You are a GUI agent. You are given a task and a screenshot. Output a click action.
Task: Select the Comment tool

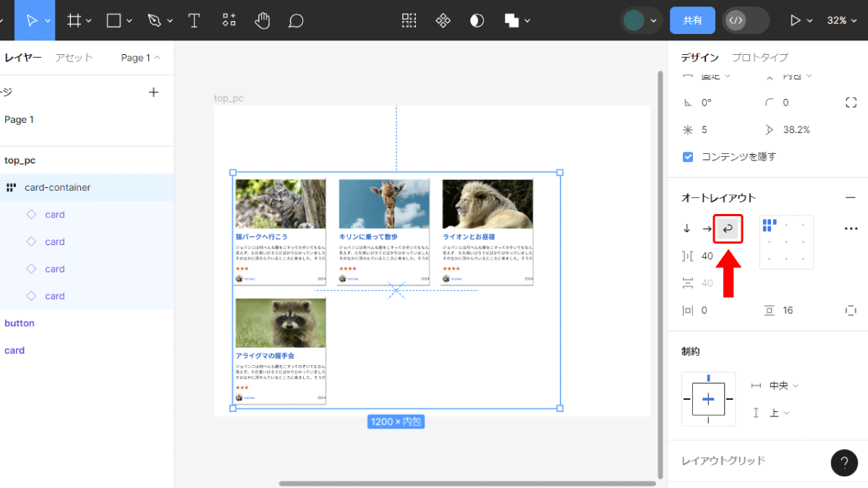pos(296,20)
